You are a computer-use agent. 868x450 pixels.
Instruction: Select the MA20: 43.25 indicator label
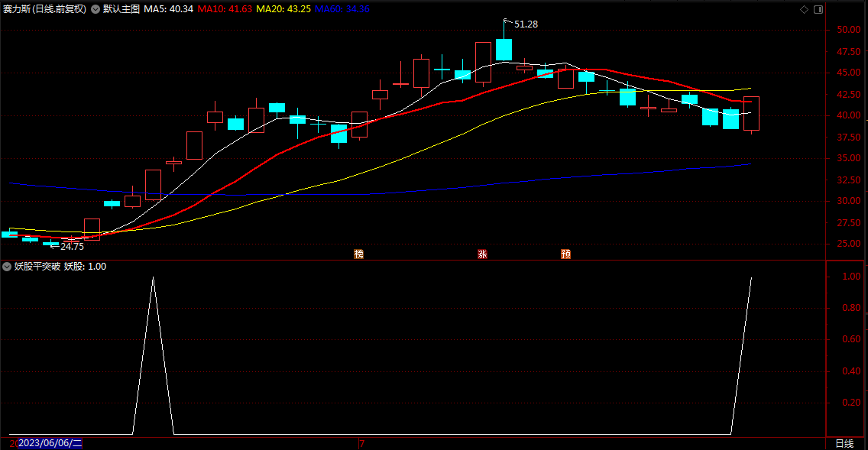coord(283,9)
